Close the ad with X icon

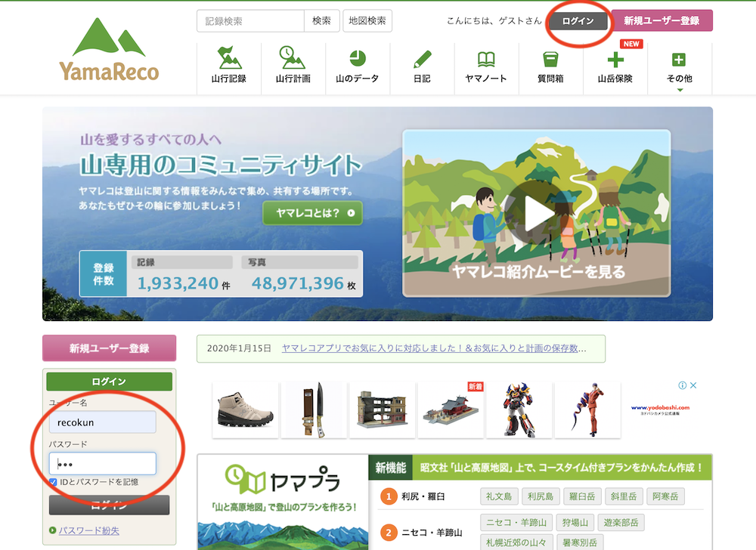pyautogui.click(x=693, y=385)
